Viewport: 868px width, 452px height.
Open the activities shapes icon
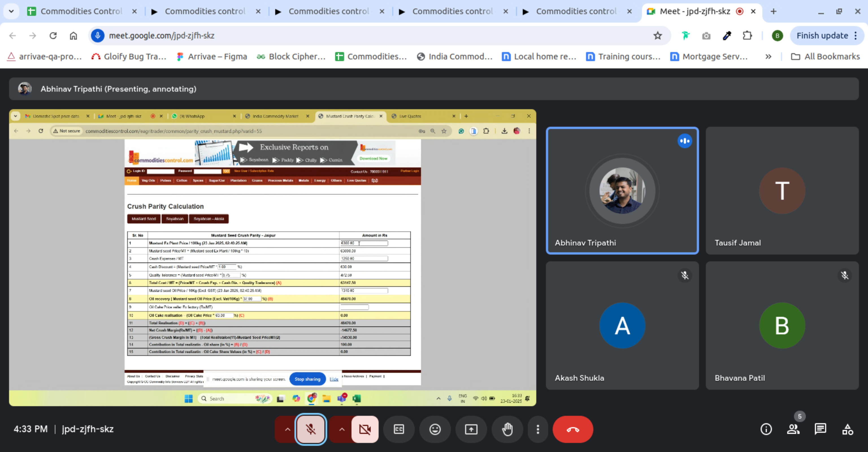[x=847, y=429]
